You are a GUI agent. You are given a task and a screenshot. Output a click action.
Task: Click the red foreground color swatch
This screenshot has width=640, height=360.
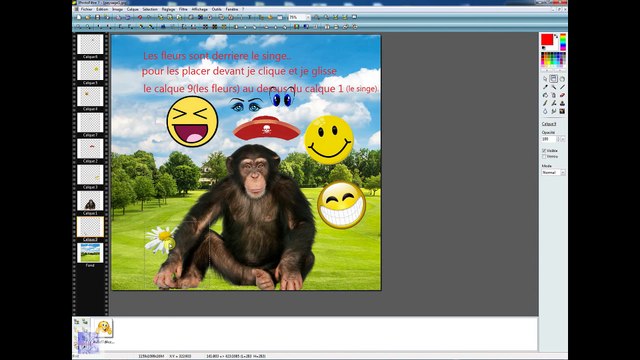tap(547, 39)
